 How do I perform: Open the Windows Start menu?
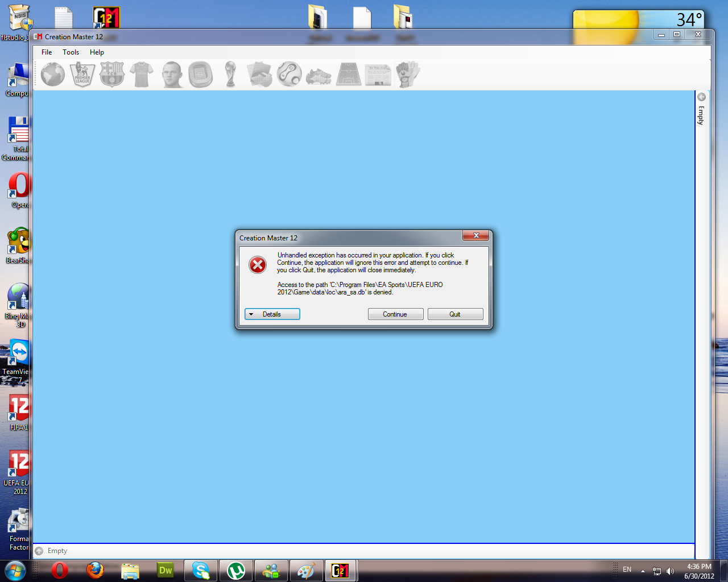click(x=15, y=570)
